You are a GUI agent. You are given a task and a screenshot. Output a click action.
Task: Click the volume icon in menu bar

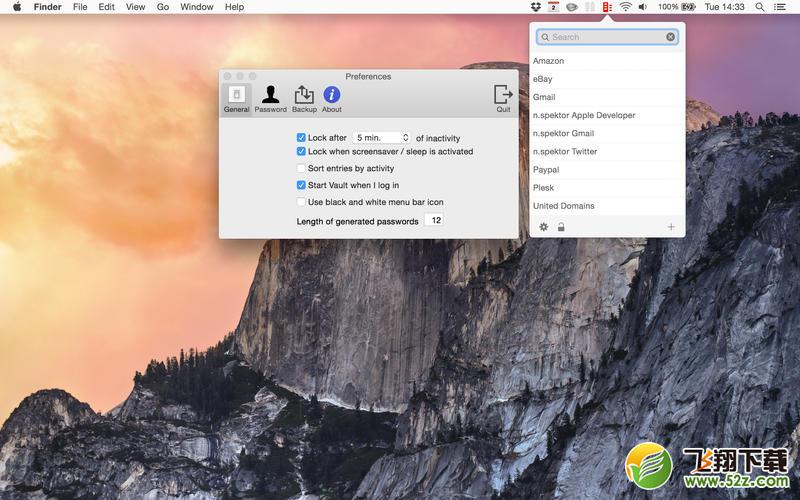pos(643,7)
